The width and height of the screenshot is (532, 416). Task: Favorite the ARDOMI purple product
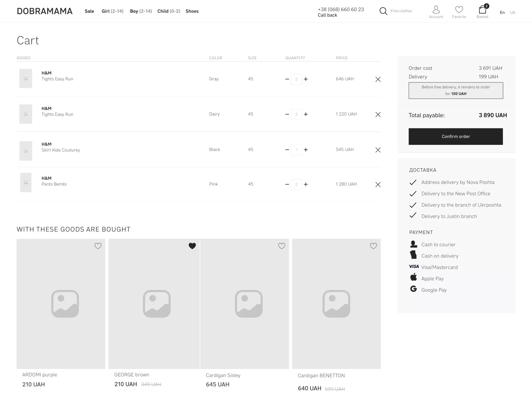point(98,246)
